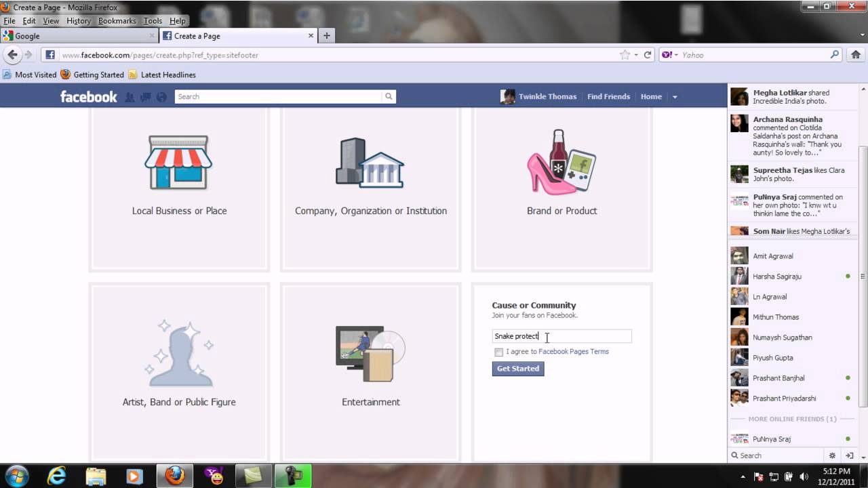Open chat settings gear icon
Image resolution: width=868 pixels, height=488 pixels.
(833, 455)
